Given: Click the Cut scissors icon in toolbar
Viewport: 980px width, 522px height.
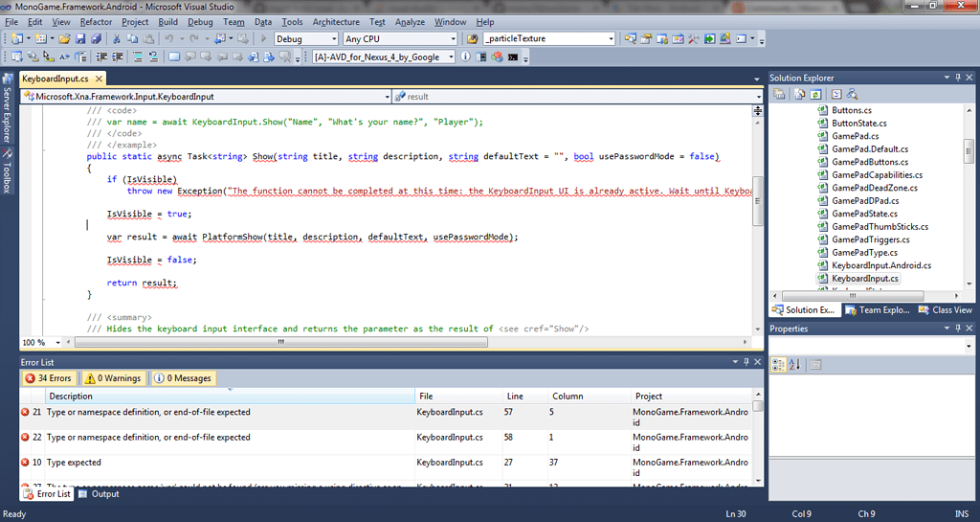Looking at the screenshot, I should click(x=117, y=39).
